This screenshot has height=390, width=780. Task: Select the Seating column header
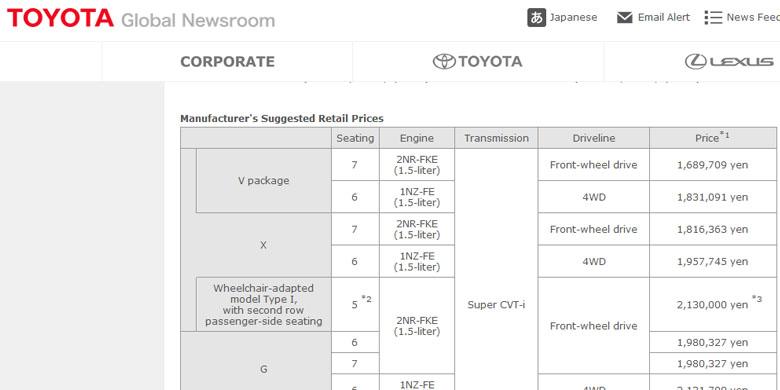point(355,138)
